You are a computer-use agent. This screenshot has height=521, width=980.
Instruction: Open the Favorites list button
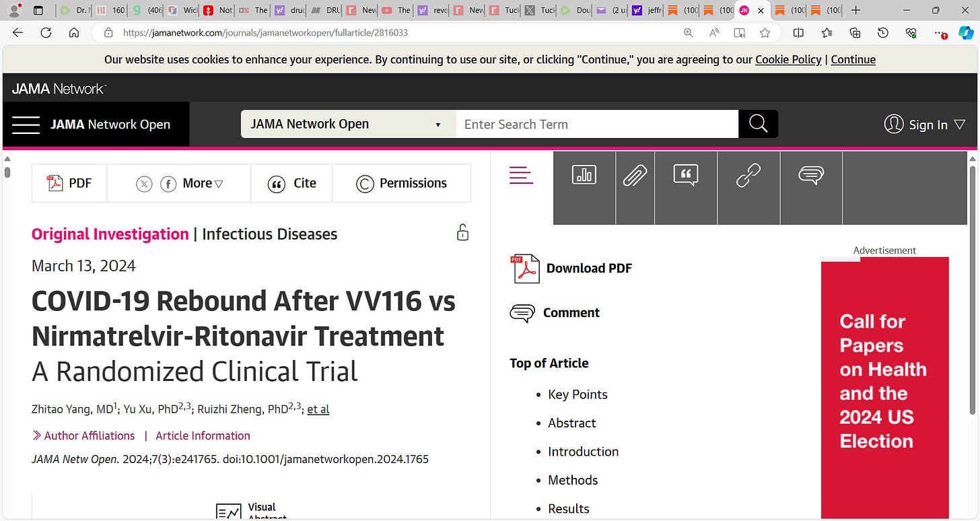pos(827,32)
